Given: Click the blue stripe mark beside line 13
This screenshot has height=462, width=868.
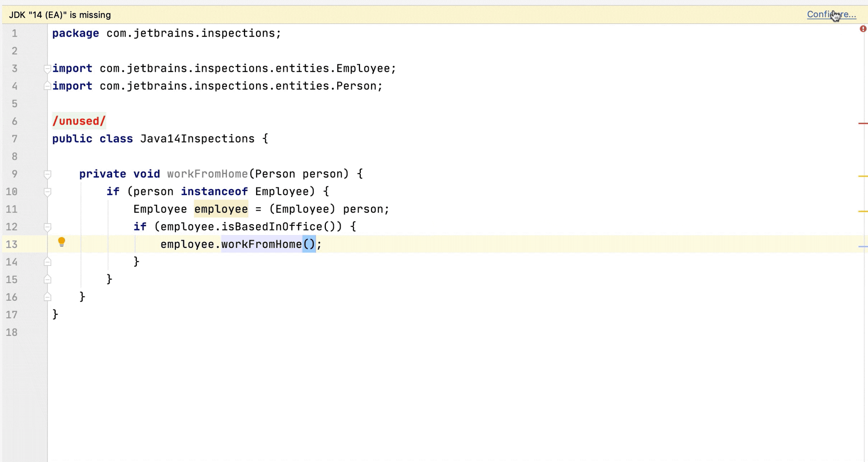Looking at the screenshot, I should click(863, 246).
